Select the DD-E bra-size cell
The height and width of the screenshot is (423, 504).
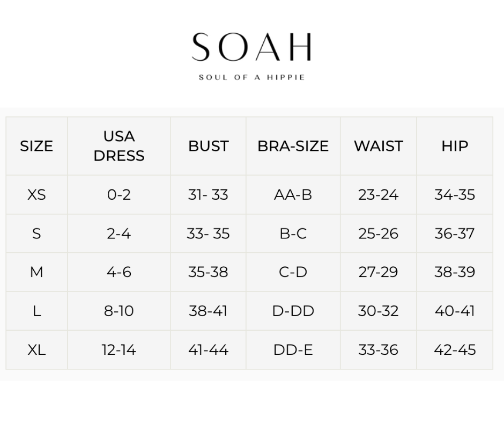coord(293,350)
